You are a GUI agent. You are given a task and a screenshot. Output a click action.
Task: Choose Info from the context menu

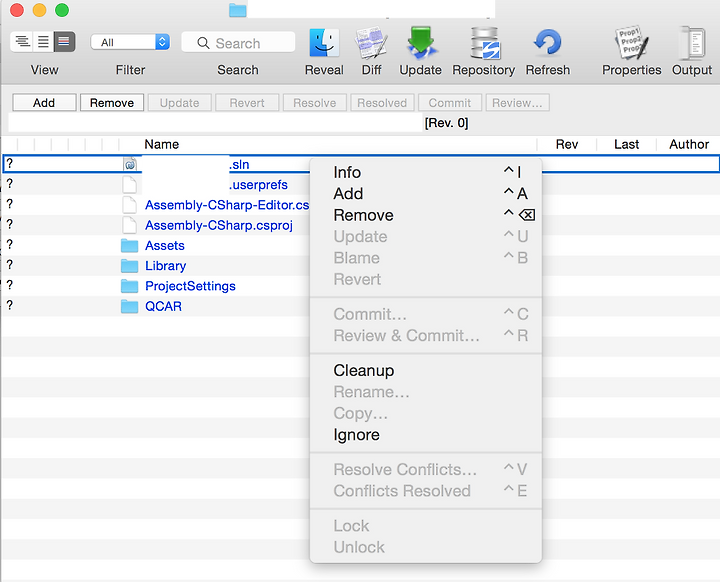(426, 172)
